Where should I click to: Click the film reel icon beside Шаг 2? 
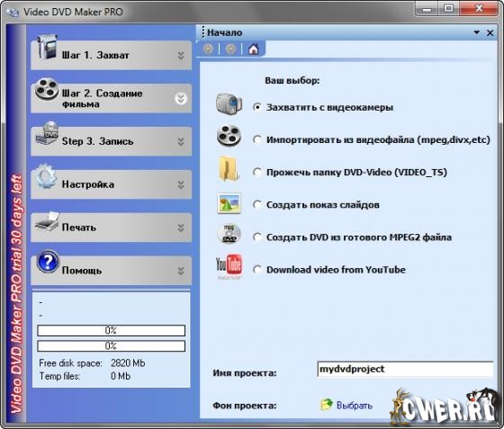coord(47,89)
